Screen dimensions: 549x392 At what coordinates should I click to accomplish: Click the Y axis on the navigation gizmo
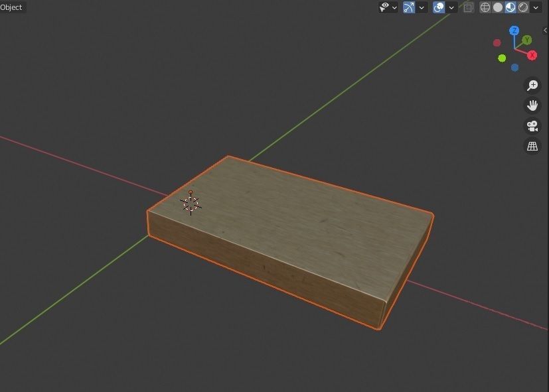[x=527, y=40]
